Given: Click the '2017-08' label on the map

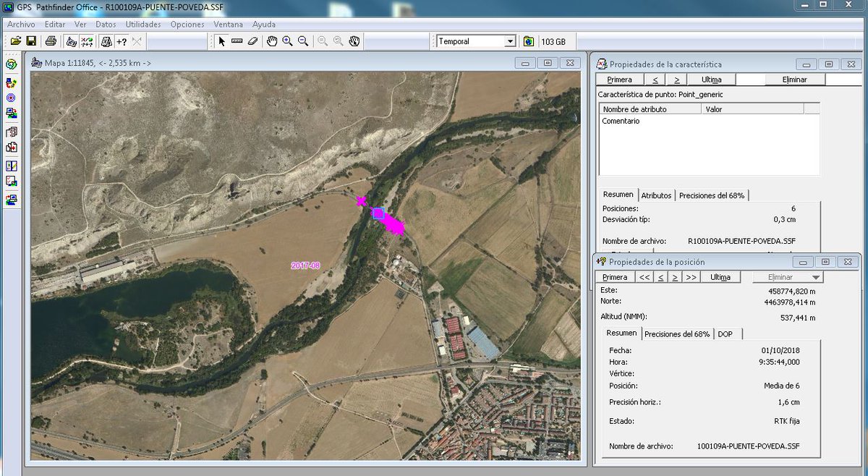Looking at the screenshot, I should 305,266.
